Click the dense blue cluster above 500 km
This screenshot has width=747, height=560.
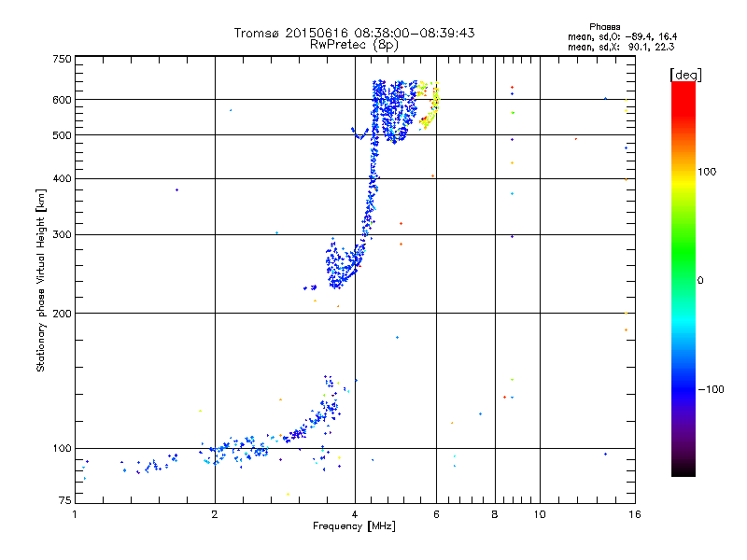(x=393, y=110)
